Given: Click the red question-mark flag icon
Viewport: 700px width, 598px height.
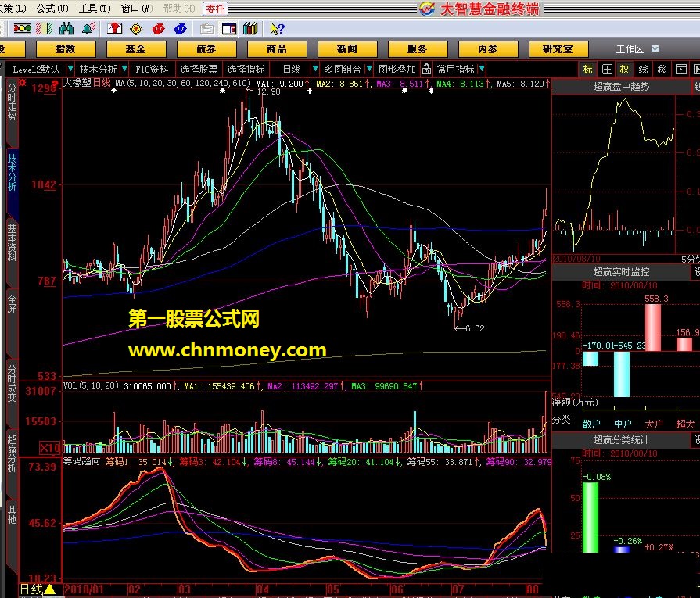Looking at the screenshot, I should click(x=114, y=29).
